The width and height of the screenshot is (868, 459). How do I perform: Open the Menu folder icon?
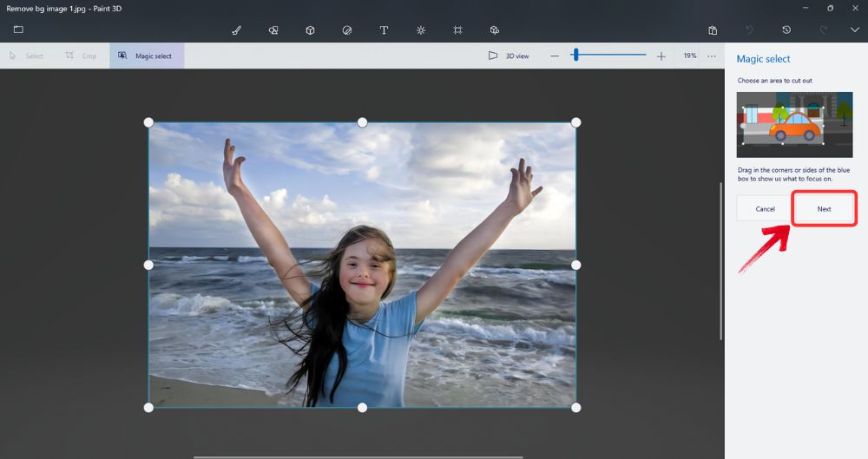pyautogui.click(x=18, y=30)
